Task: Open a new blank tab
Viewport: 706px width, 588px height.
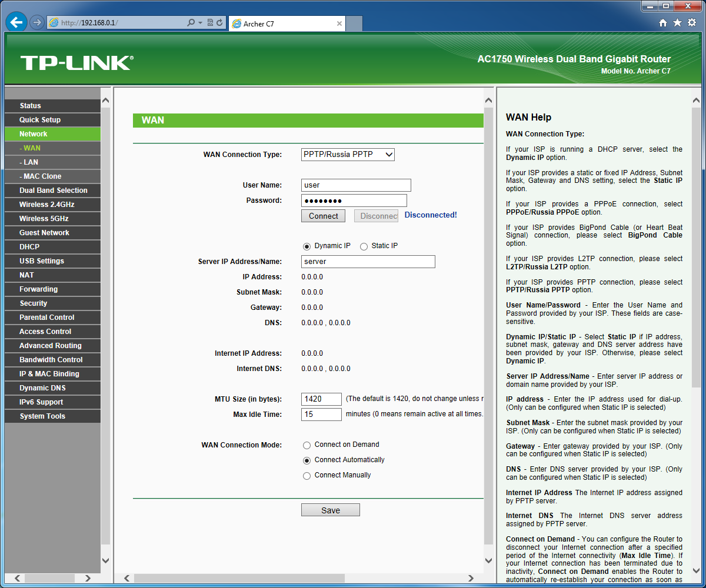Action: [x=354, y=24]
